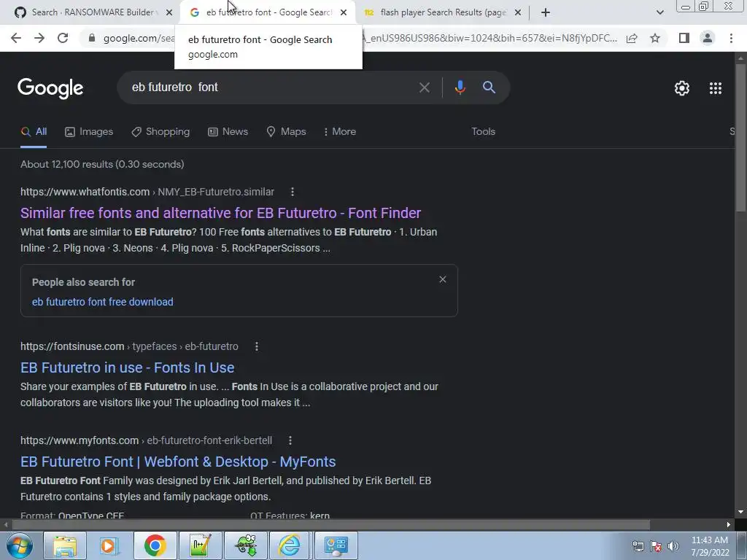Open search Tools options
This screenshot has width=747, height=560.
click(x=483, y=132)
